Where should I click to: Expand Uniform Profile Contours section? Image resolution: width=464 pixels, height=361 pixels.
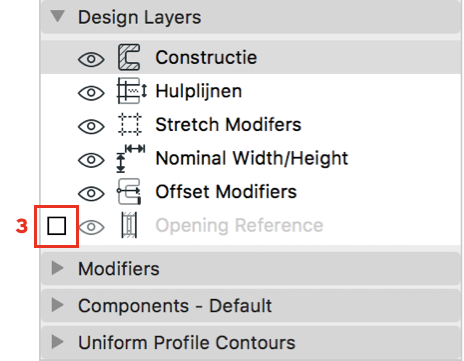point(58,341)
